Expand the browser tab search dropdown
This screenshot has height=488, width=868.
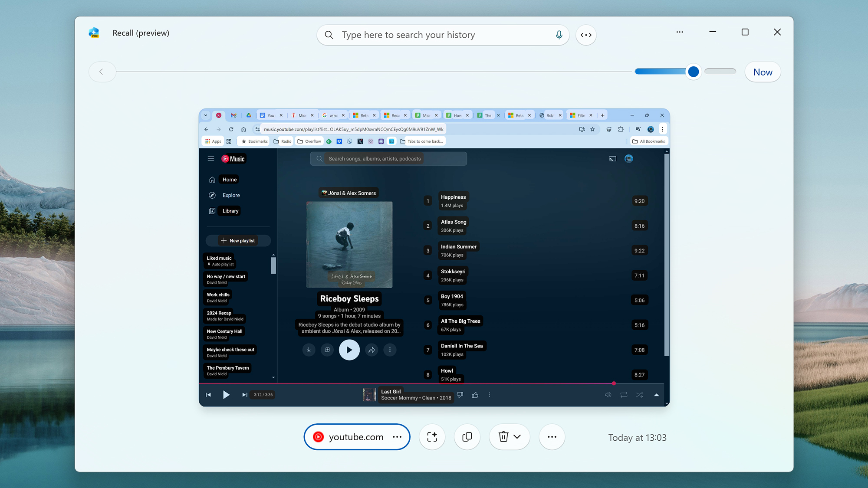point(206,115)
